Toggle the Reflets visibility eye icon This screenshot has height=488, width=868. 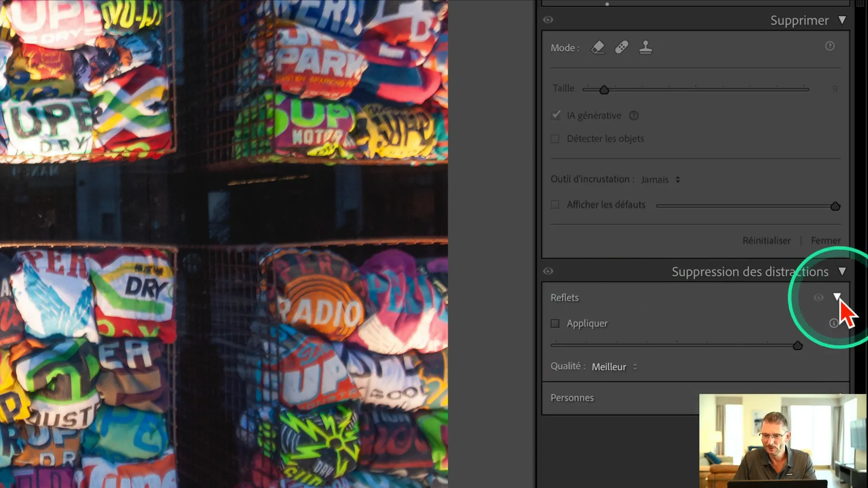818,297
